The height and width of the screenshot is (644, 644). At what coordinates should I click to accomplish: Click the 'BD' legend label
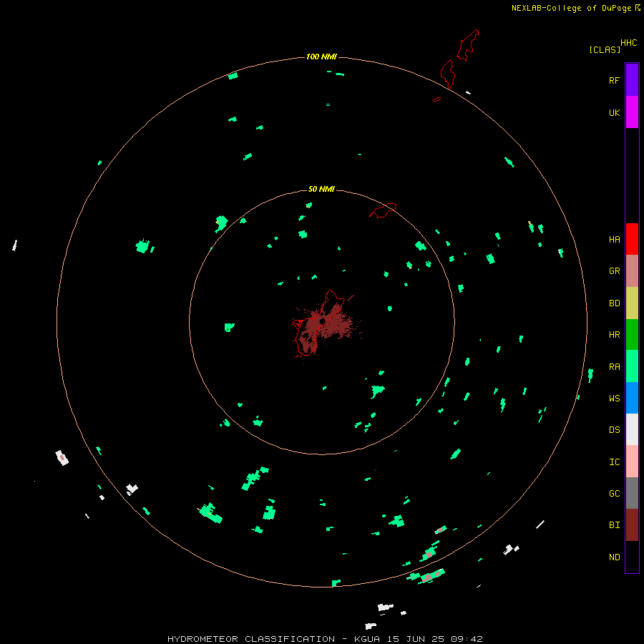tap(614, 303)
